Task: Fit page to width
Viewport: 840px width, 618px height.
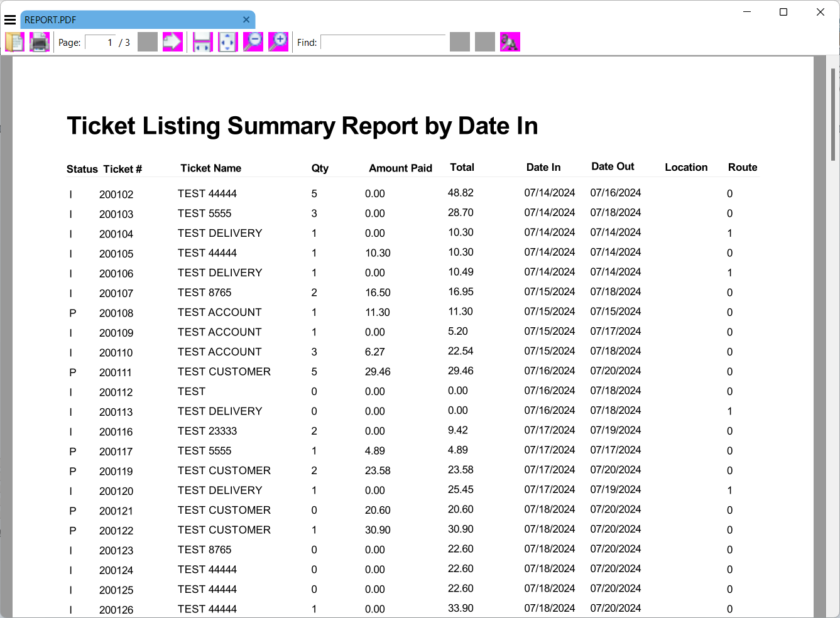Action: (x=203, y=42)
